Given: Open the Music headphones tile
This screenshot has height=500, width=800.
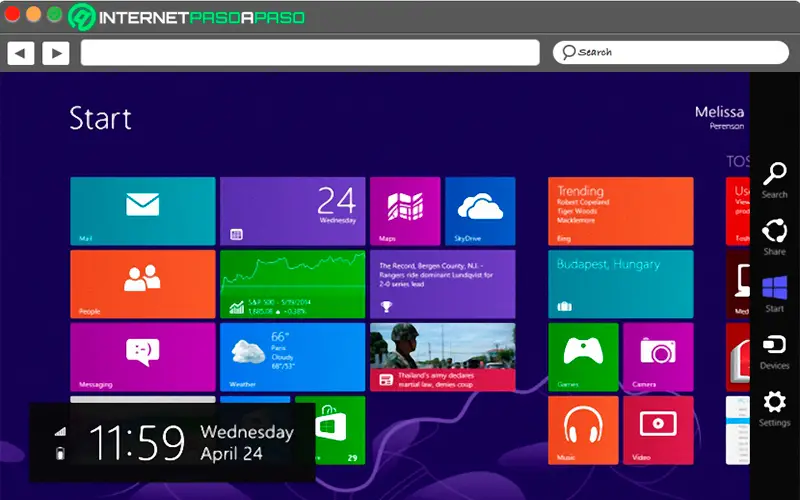Looking at the screenshot, I should (x=583, y=430).
